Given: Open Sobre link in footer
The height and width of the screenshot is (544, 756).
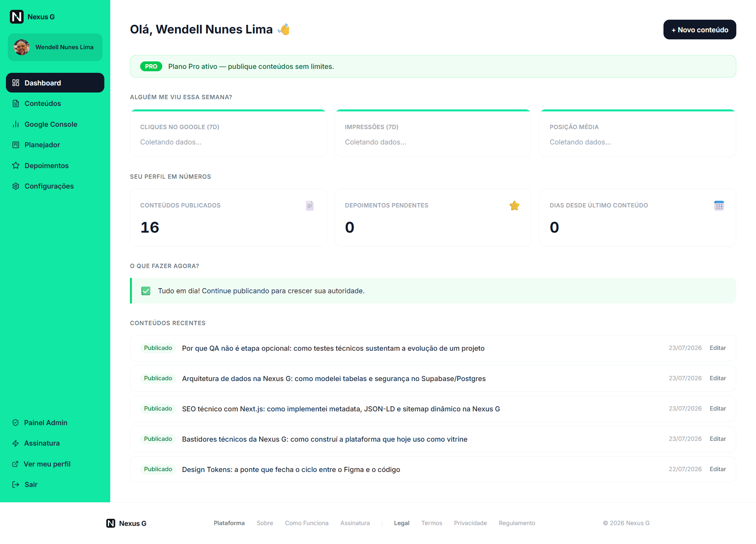Looking at the screenshot, I should (x=265, y=523).
